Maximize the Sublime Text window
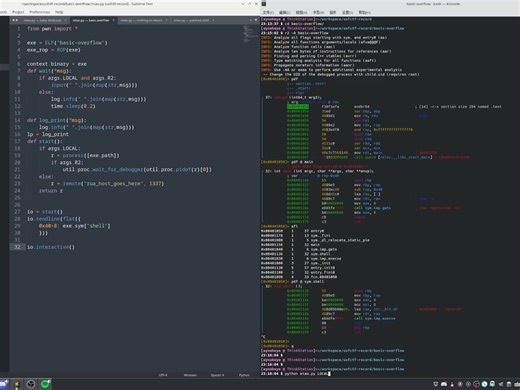Viewport: 520px width, 390px height. [250, 4]
